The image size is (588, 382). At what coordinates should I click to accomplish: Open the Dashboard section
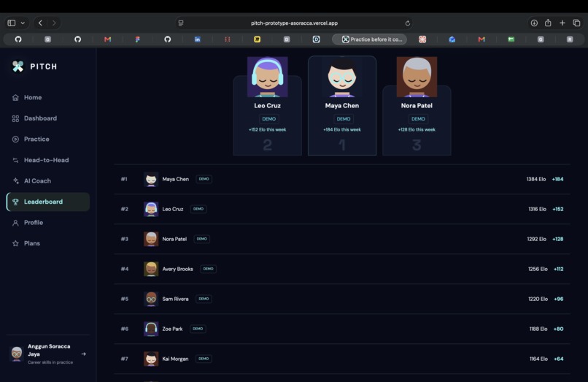click(47, 118)
